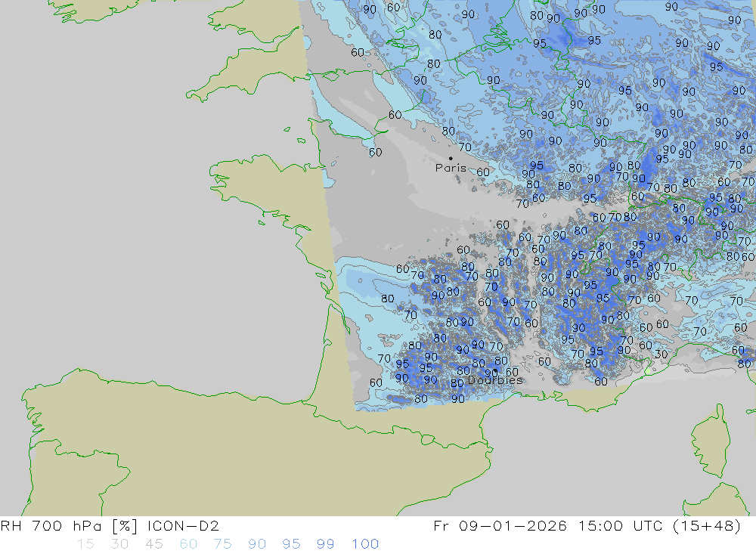756x554 pixels.
Task: Choose the legend value 100 in the colour scale
Action: (x=365, y=544)
